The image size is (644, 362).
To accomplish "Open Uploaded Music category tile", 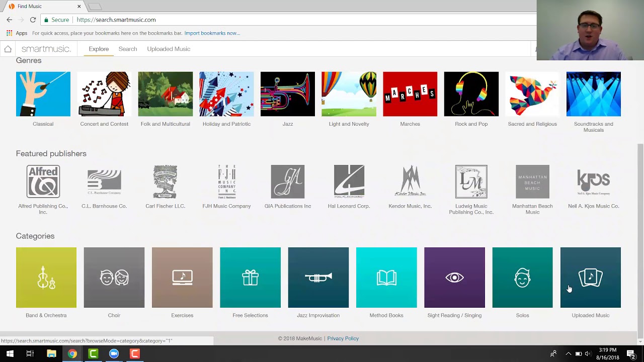I will click(591, 278).
